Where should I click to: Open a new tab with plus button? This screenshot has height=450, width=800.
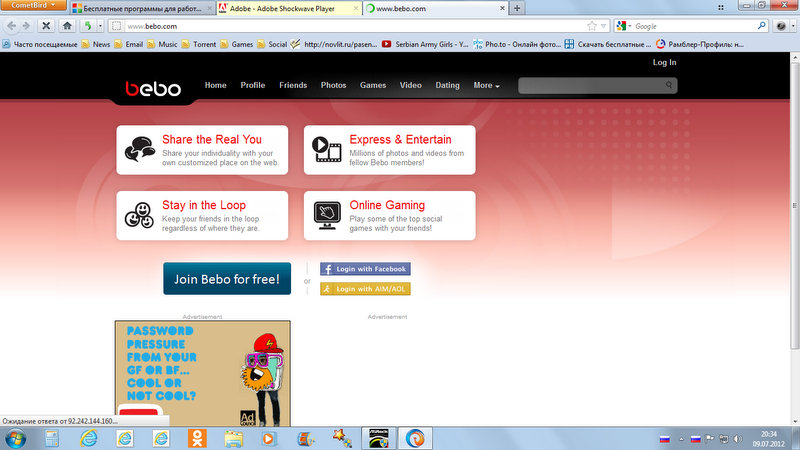click(x=517, y=8)
